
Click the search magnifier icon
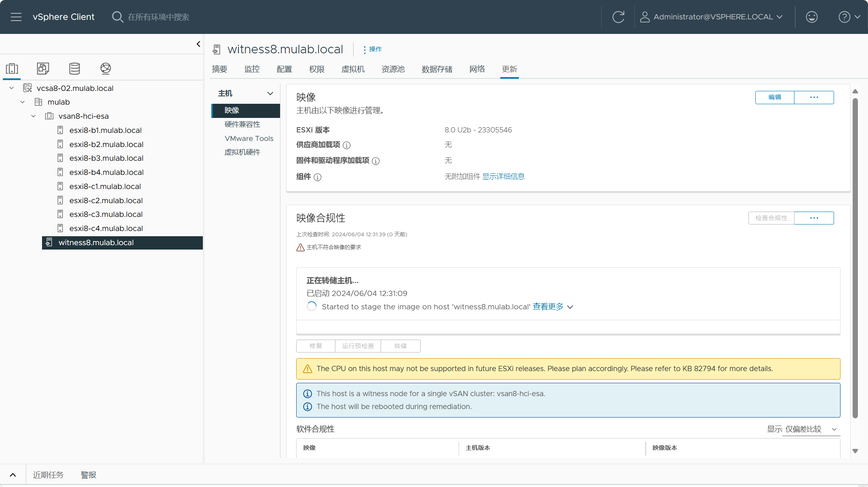click(117, 17)
